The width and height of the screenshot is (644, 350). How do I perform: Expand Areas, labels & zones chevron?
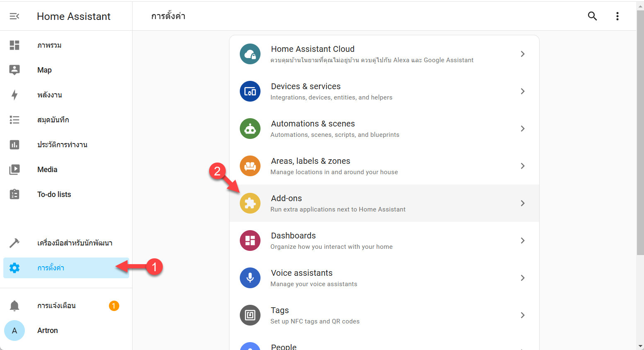tap(523, 166)
